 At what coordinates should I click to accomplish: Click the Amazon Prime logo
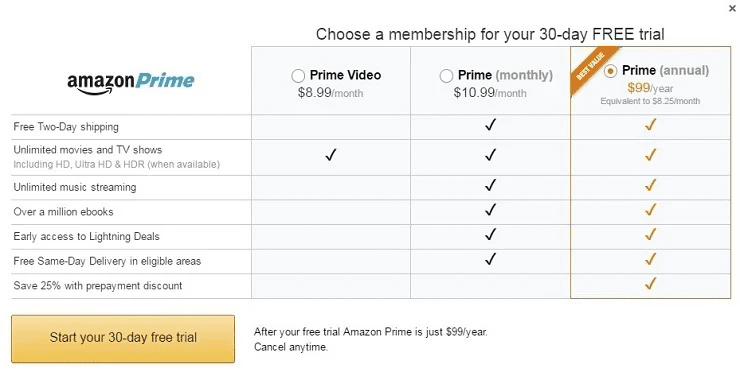(131, 83)
